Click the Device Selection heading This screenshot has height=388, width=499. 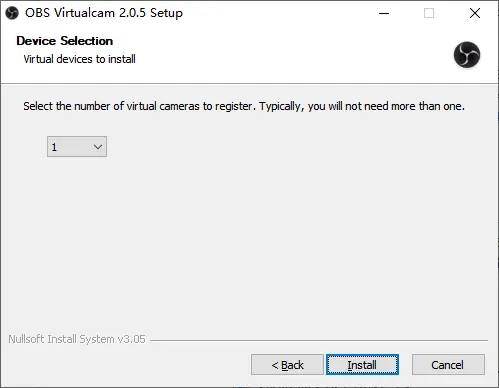tap(65, 41)
